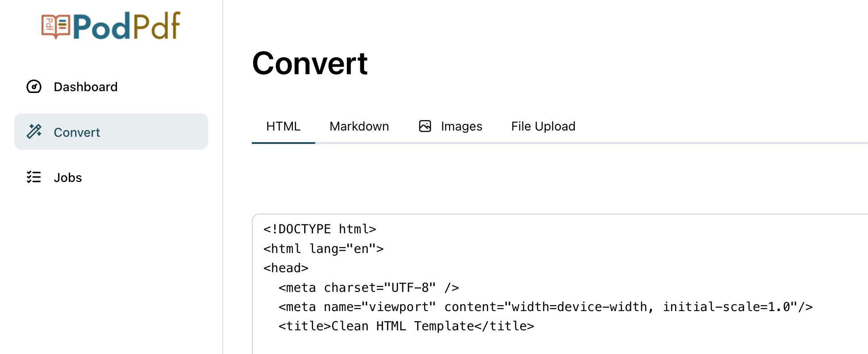
Task: Switch to the Markdown tab
Action: [x=359, y=126]
